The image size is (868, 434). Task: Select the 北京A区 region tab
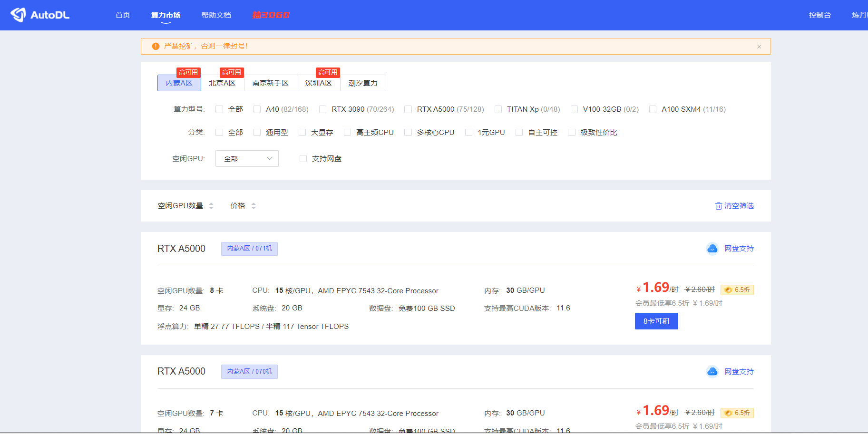click(222, 83)
